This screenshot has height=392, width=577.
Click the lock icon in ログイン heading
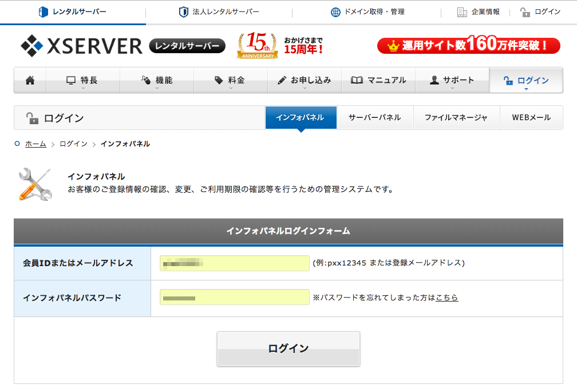point(33,118)
